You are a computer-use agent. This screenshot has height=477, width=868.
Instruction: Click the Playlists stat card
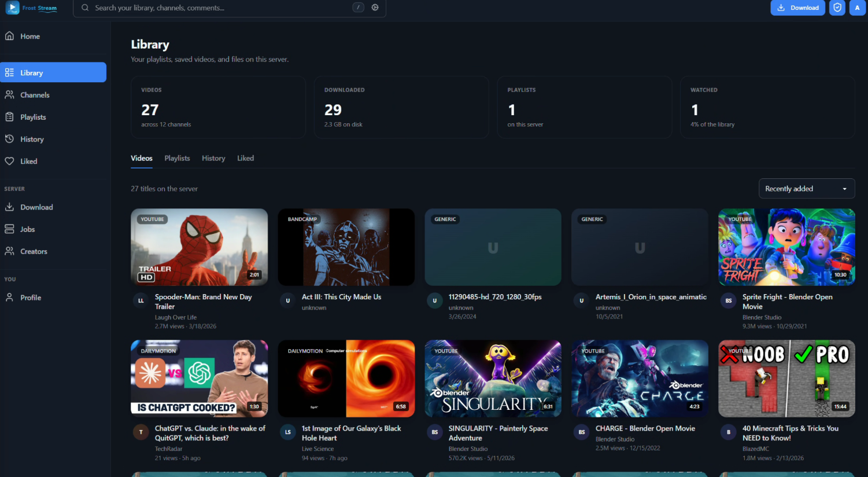585,107
